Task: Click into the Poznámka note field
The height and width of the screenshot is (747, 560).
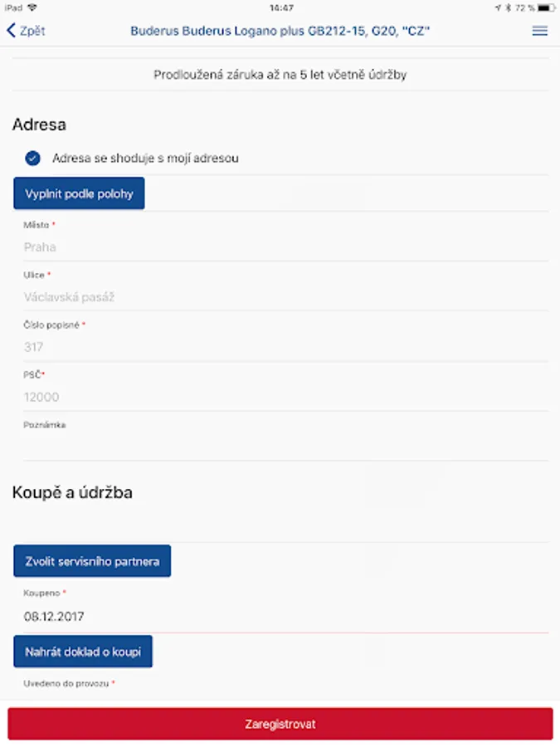Action: [x=282, y=445]
